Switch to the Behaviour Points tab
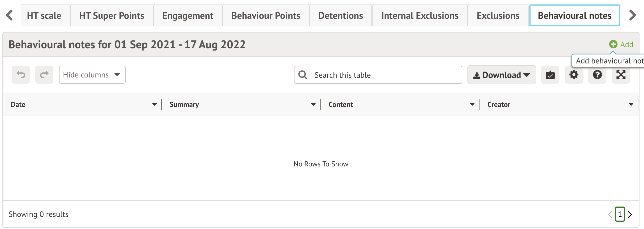The height and width of the screenshot is (229, 644). pyautogui.click(x=266, y=16)
